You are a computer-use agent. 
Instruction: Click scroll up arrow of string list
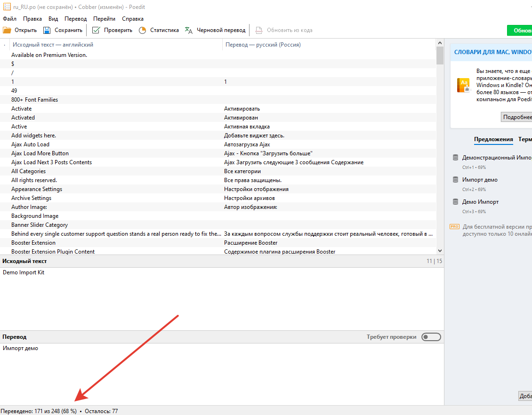coord(440,43)
